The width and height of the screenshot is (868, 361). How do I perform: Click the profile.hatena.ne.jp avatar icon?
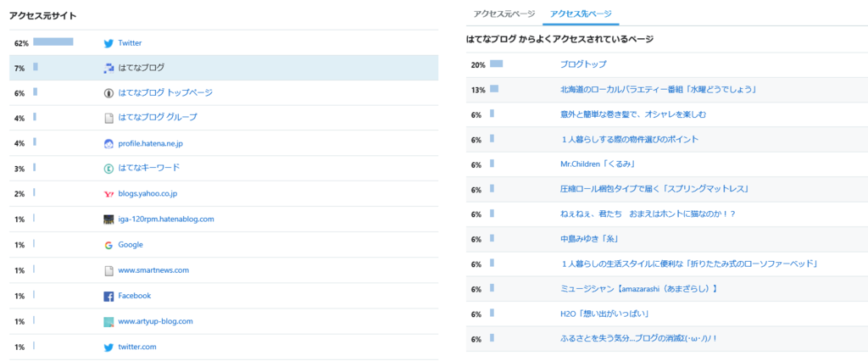108,144
